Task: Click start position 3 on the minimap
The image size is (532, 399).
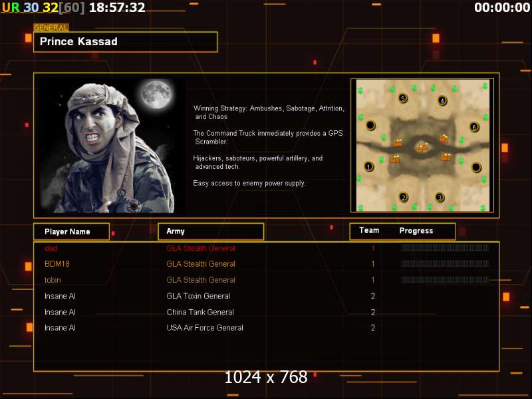Action: tap(440, 197)
